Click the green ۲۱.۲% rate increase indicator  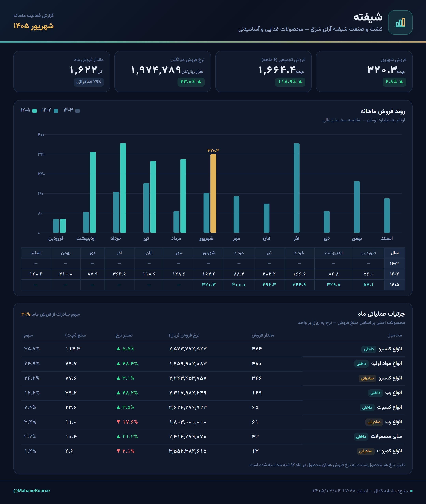coord(127,436)
